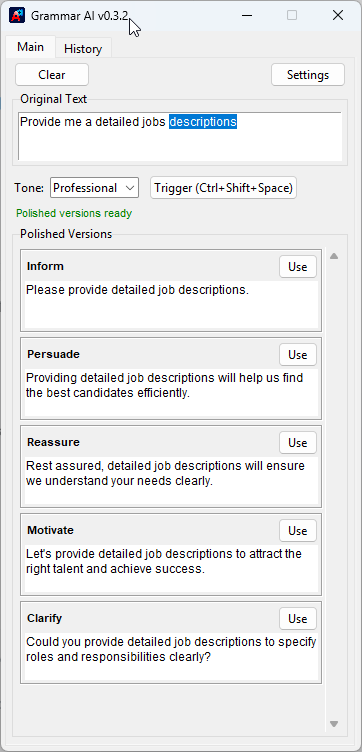Click into the Original Text input box
Viewport: 362px width, 752px height.
pos(180,136)
